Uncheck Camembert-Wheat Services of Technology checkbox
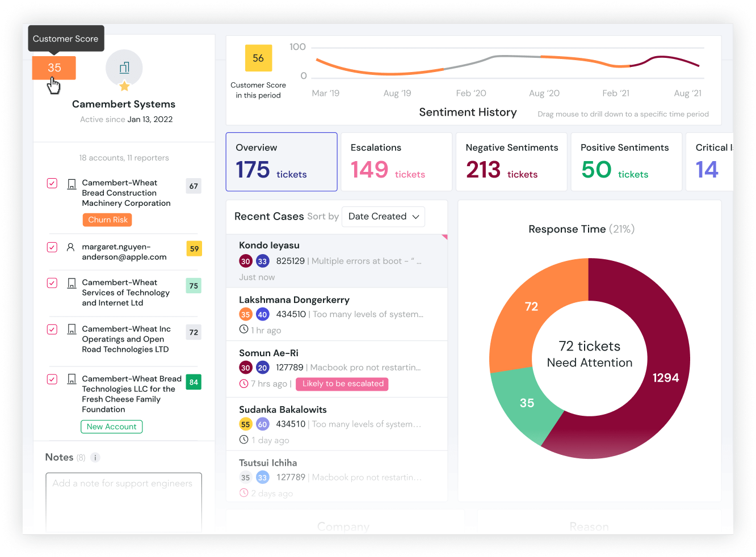756x557 pixels. [52, 282]
